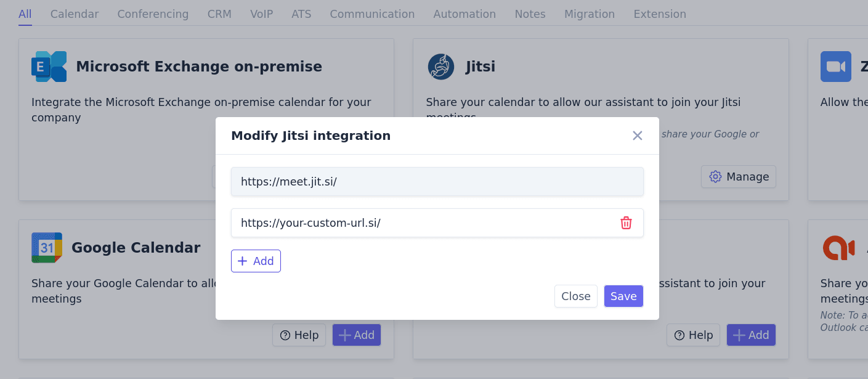
Task: Click the Zoom camera logo icon
Action: 835,67
